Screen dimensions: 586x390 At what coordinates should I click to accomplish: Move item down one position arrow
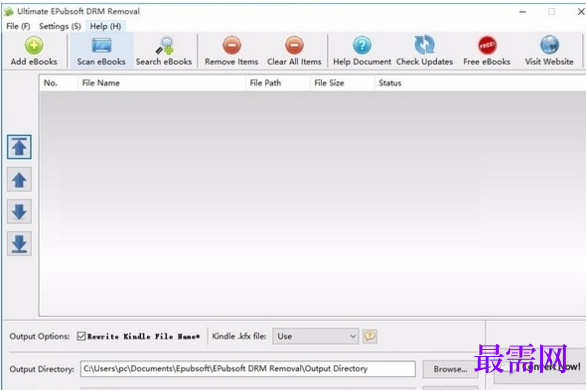[x=19, y=212]
